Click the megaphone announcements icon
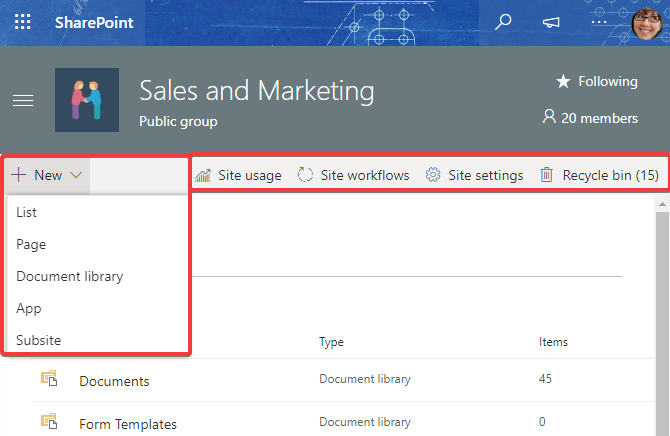Viewport: 670px width, 436px height. tap(551, 22)
